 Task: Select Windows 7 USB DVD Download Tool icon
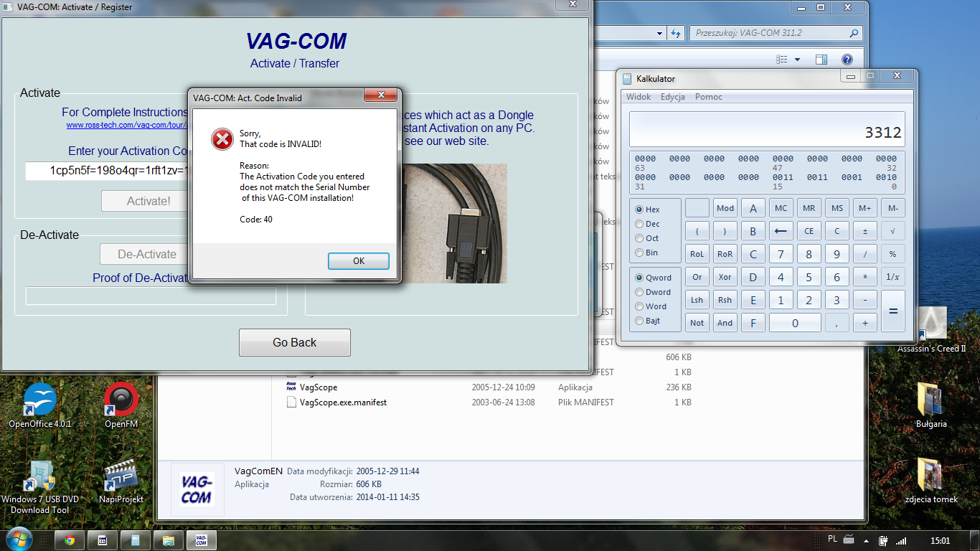click(x=39, y=486)
